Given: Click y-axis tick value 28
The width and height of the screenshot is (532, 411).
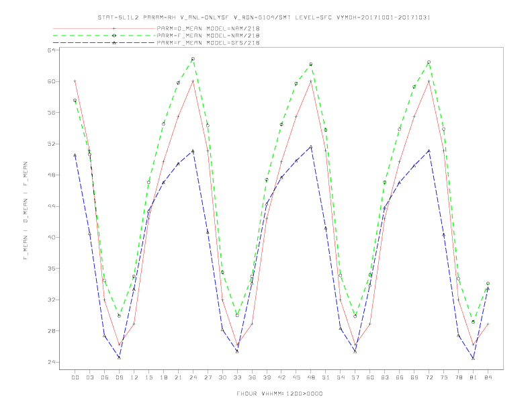Looking at the screenshot, I should coord(51,331).
